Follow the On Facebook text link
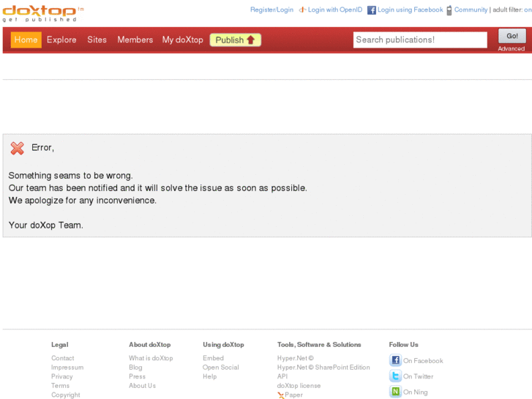532x399 pixels. click(423, 361)
